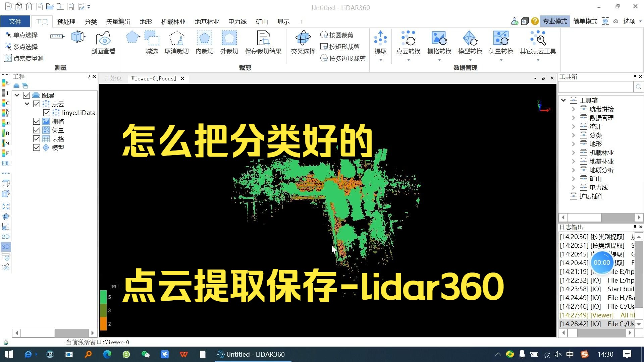Toggle the 图层 layers checkbox

26,95
